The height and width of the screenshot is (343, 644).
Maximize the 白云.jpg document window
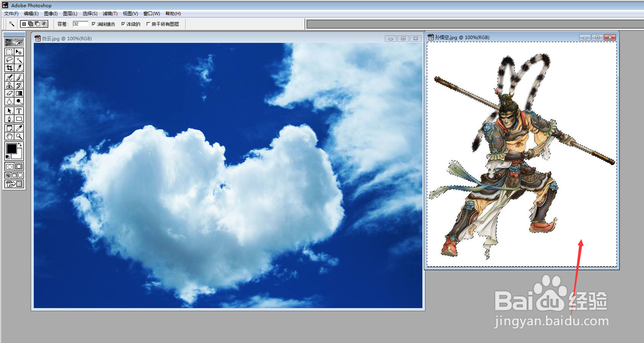pos(403,38)
